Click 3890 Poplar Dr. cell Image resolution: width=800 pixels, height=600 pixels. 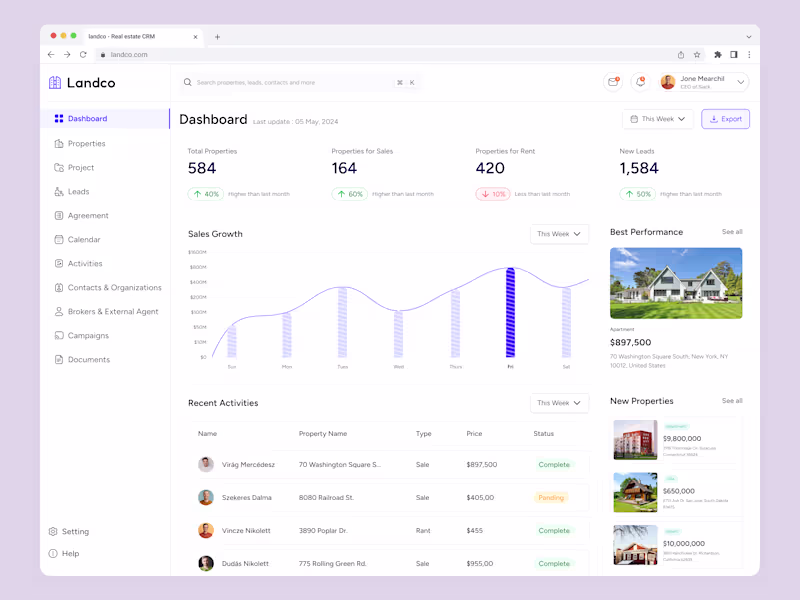click(323, 531)
